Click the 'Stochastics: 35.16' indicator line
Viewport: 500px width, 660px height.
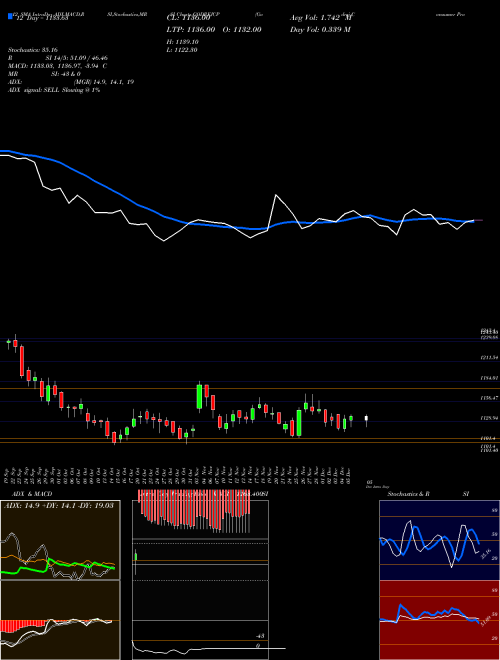tap(32, 50)
